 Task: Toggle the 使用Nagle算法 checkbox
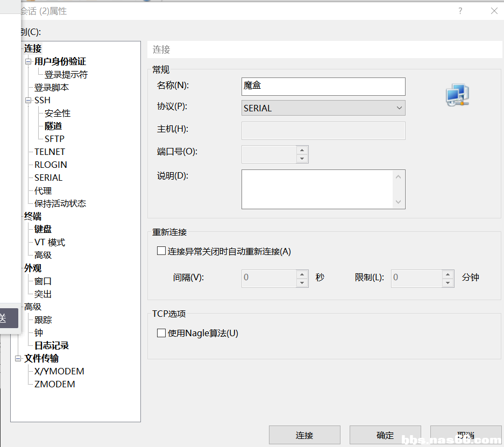point(161,333)
